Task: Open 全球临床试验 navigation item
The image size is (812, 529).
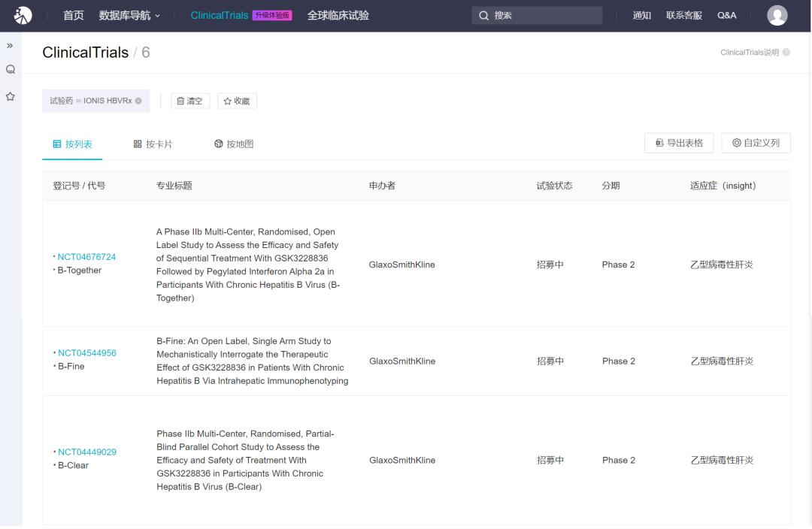Action: point(338,16)
